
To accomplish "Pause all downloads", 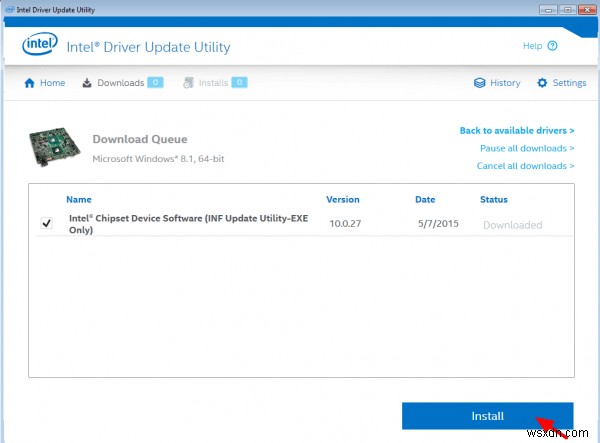I will [x=527, y=148].
